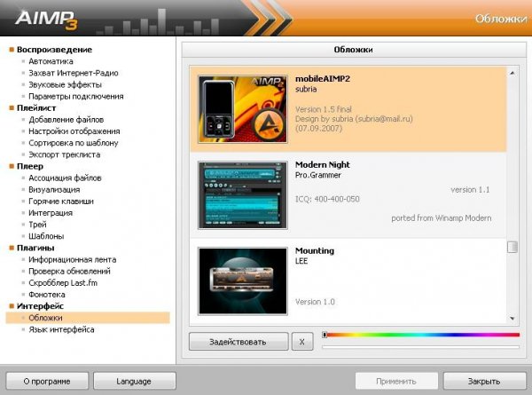Select the Воспроизведение section header
Viewport: 532px width, 395px height.
tap(54, 50)
